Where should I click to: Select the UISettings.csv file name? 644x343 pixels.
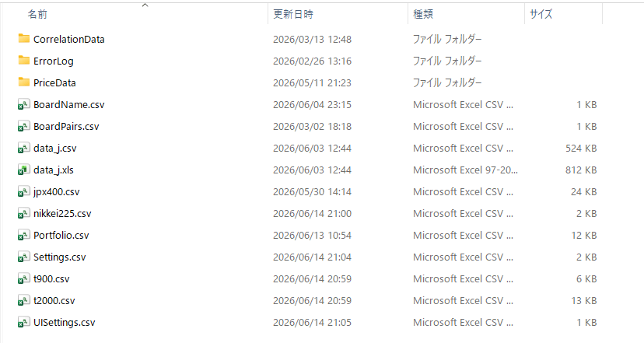coord(64,323)
